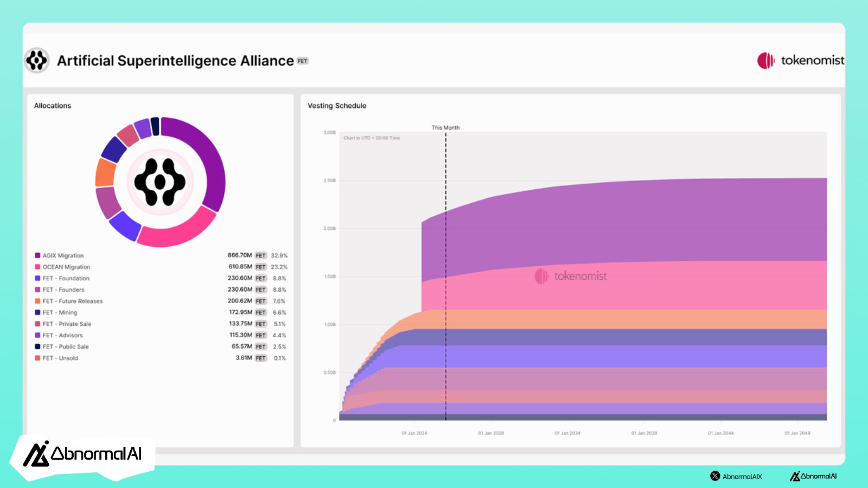Select the FET - Public Sale legend swatch

coord(37,346)
